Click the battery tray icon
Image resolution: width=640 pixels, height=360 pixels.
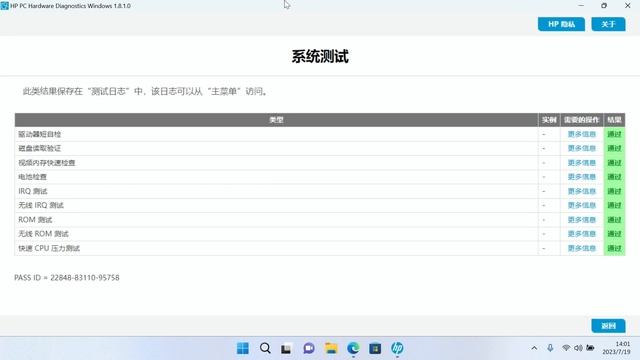tap(591, 348)
